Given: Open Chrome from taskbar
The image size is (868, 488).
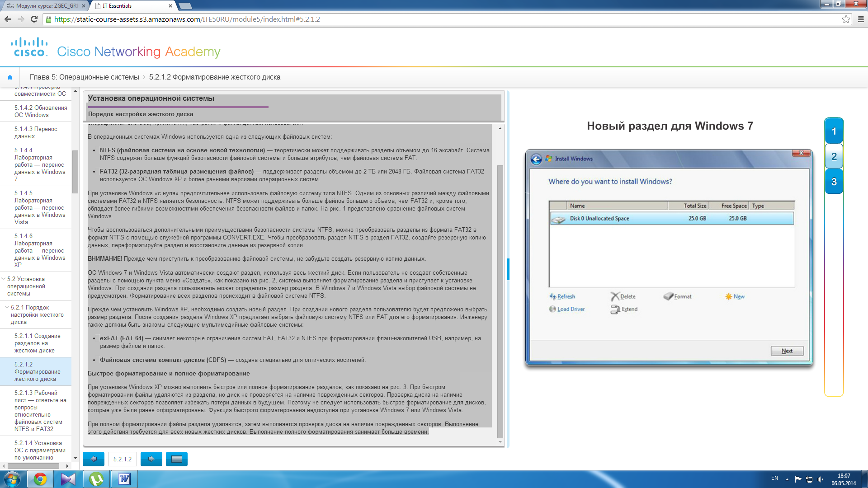Looking at the screenshot, I should 40,479.
